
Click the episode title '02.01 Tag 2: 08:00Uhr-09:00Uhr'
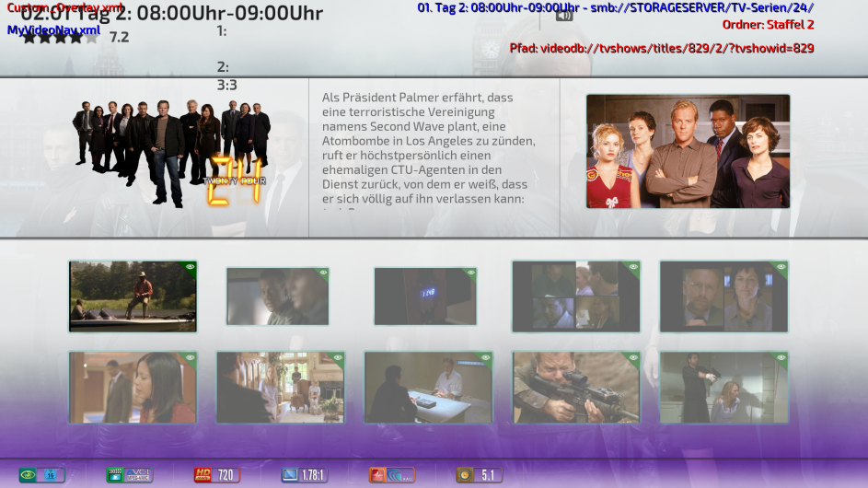[x=171, y=13]
